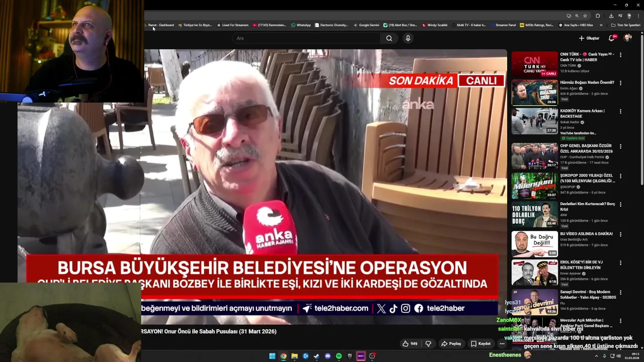Open CHP GENEL BAŞKANI ÖZGÜR ÖZEL video title

587,148
